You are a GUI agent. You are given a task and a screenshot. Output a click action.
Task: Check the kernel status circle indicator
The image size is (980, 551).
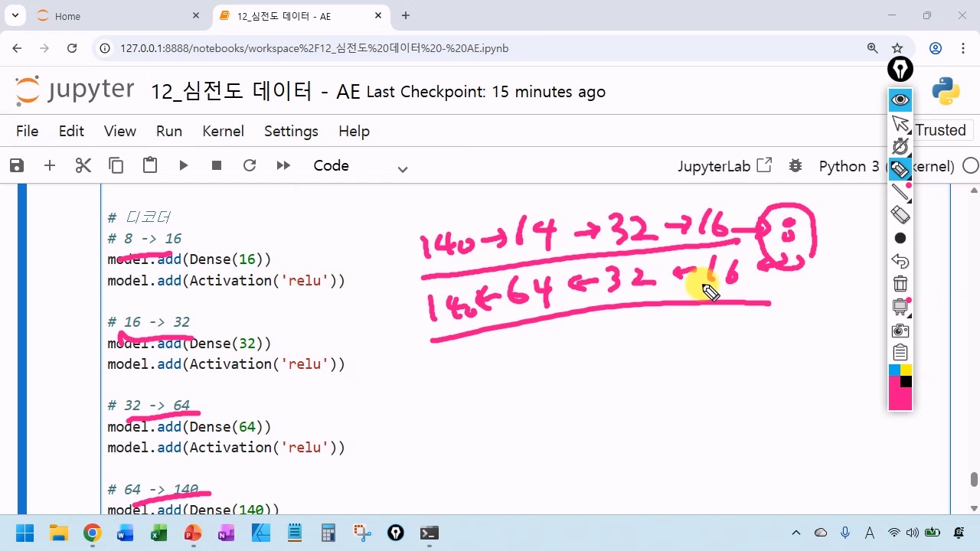coord(970,165)
